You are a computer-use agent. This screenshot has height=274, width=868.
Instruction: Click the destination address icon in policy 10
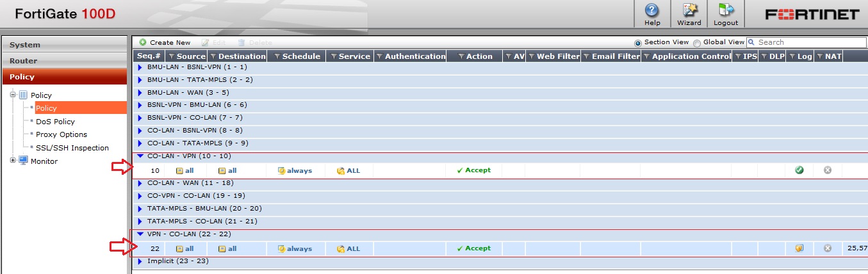click(x=222, y=171)
